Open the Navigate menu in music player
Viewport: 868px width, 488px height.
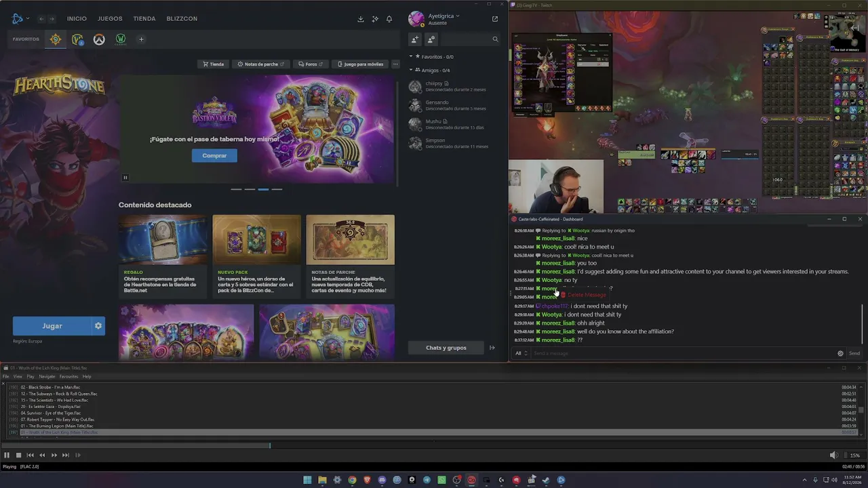tap(47, 376)
